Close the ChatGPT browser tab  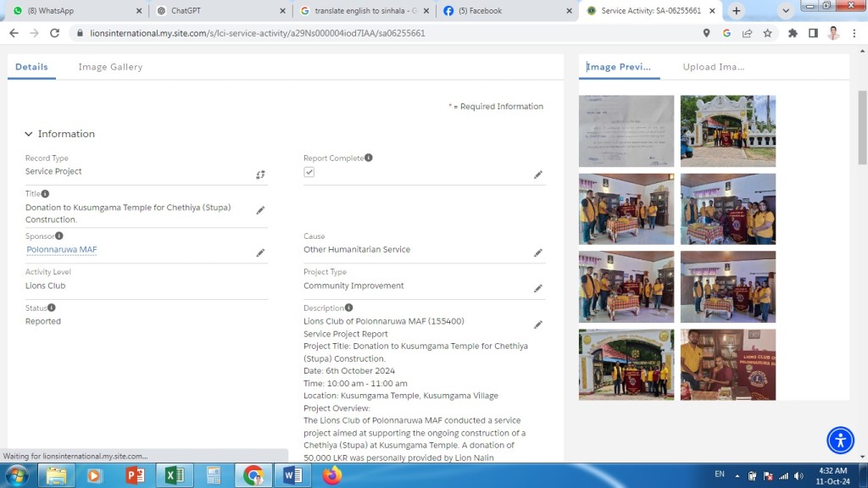tap(282, 10)
